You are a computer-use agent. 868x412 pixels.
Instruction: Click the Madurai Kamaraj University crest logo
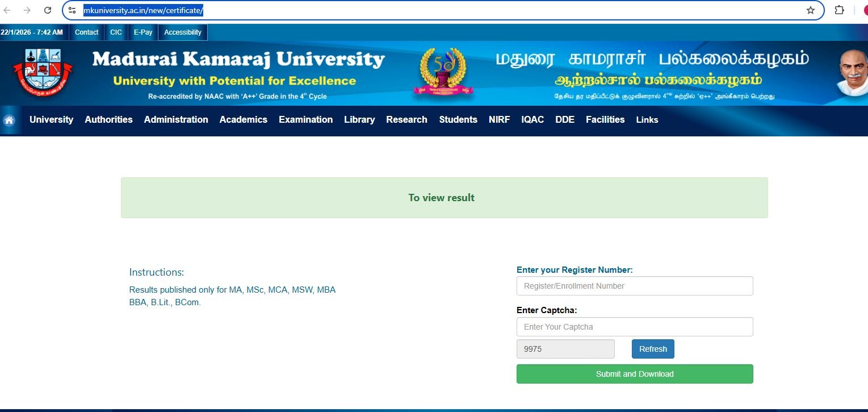coord(43,73)
